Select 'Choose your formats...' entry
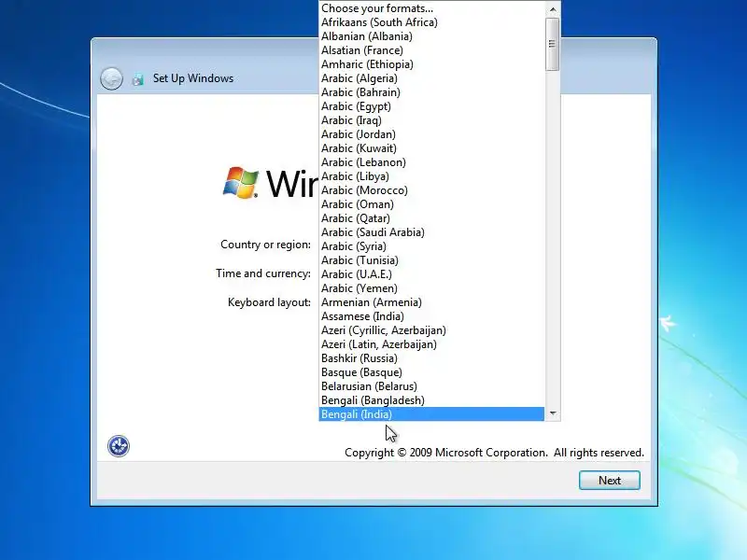Viewport: 747px width, 560px height. 431,8
